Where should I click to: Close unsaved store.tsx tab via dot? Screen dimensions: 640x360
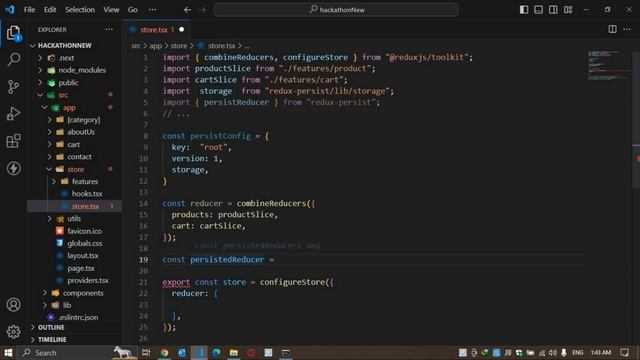[x=182, y=29]
